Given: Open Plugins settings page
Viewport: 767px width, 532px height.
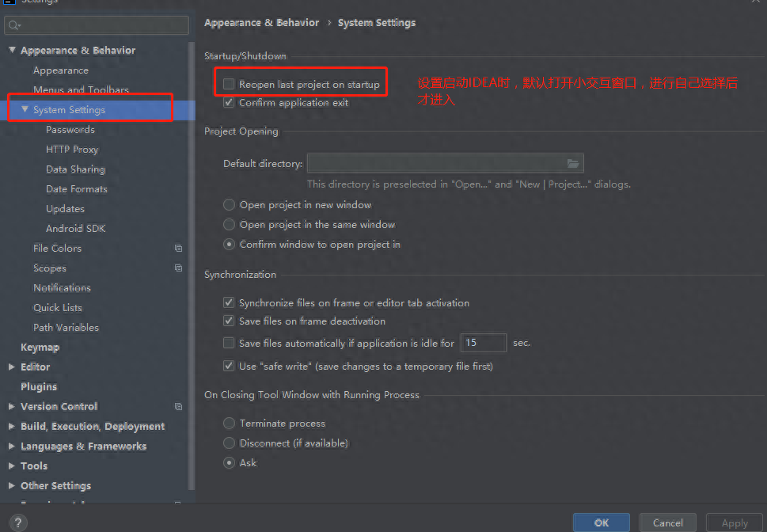Looking at the screenshot, I should point(39,386).
